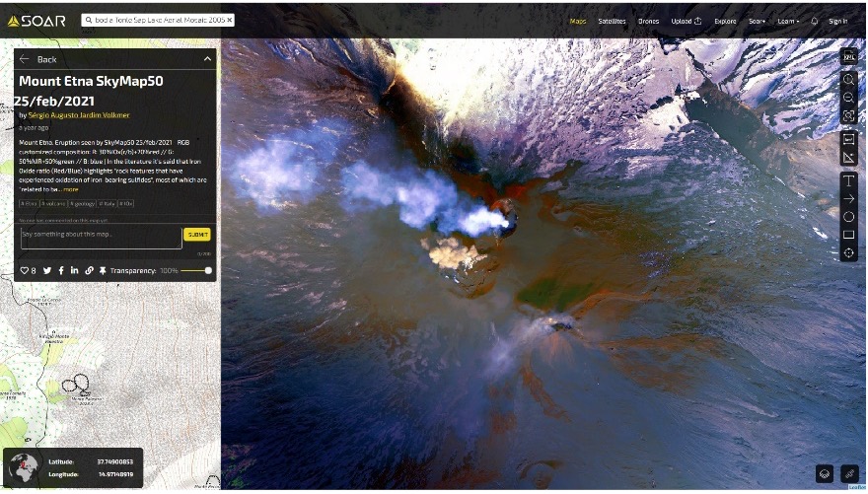Select the rectangle drawing tool
The width and height of the screenshot is (868, 494).
point(848,235)
